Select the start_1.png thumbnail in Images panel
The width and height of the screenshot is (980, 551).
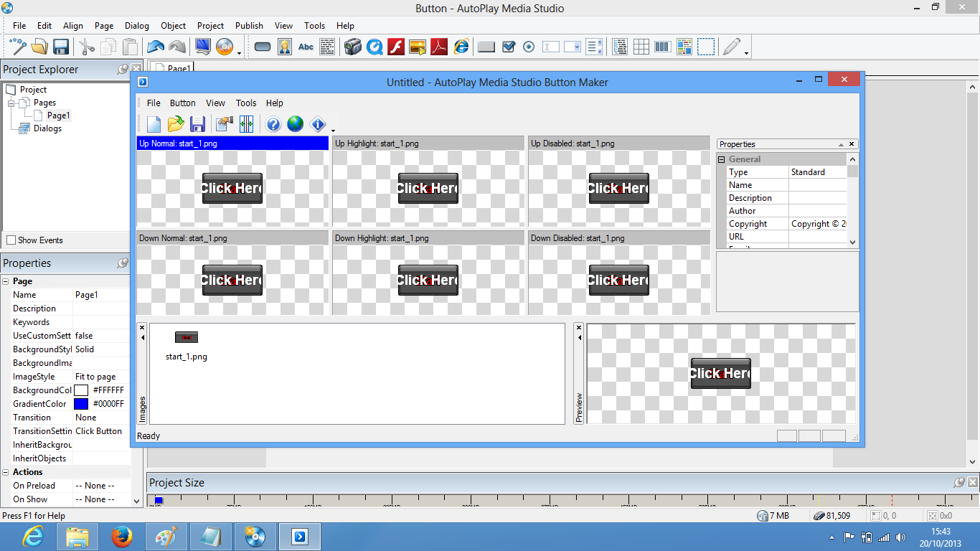click(186, 337)
